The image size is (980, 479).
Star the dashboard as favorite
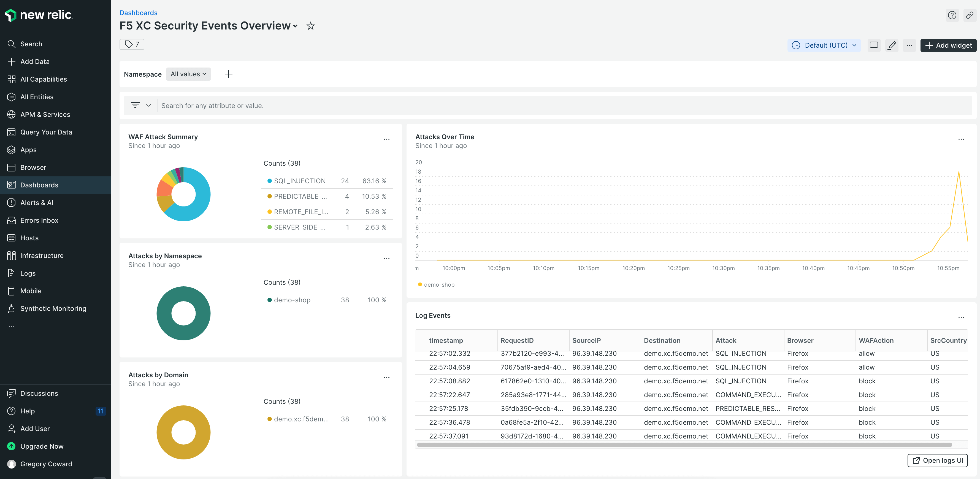pyautogui.click(x=310, y=26)
